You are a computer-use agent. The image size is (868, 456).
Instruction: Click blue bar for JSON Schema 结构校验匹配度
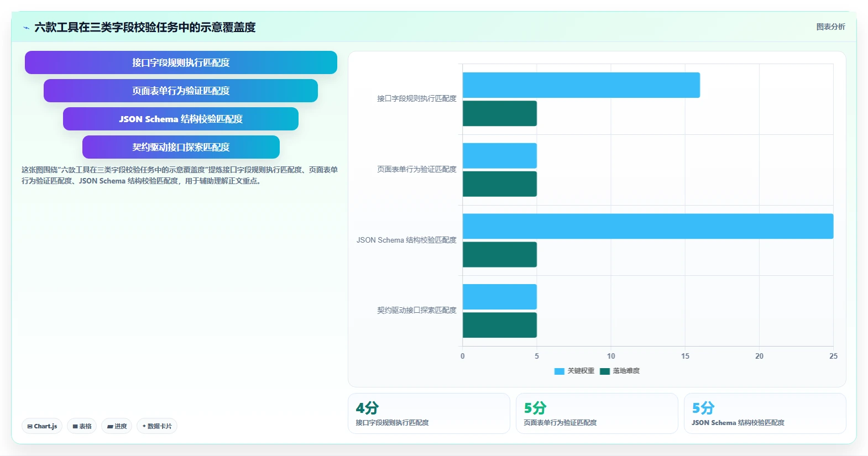coord(648,226)
